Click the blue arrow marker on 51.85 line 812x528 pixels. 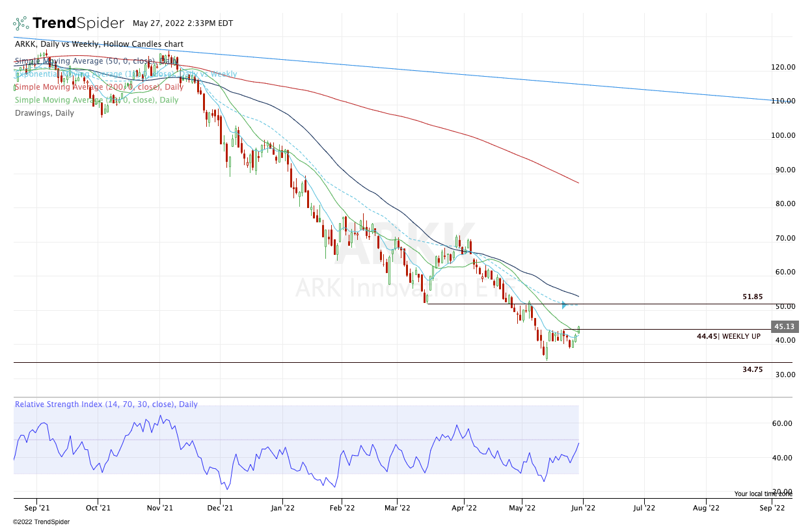565,304
